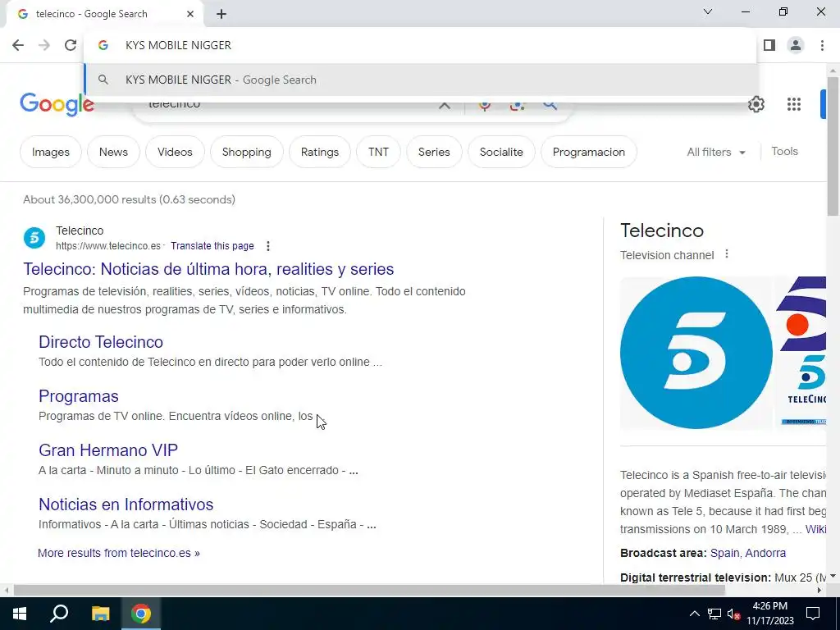This screenshot has width=840, height=630.
Task: Click Translate this page link
Action: pyautogui.click(x=212, y=246)
